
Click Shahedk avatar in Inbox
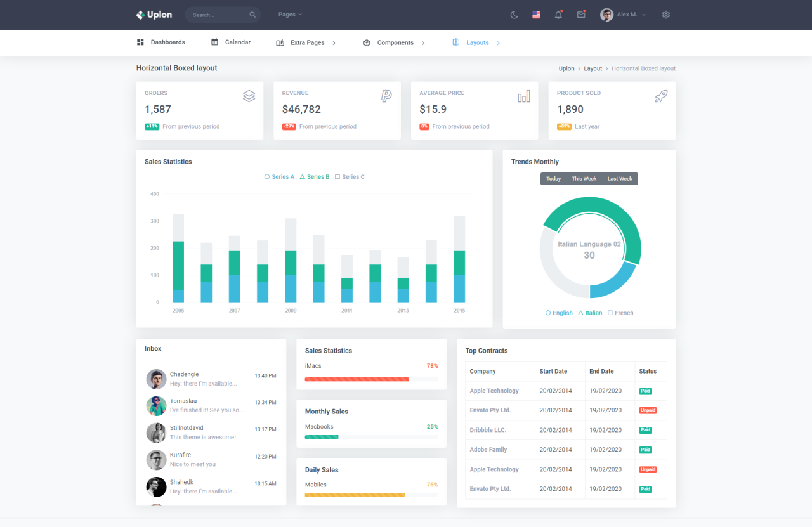[x=156, y=487]
